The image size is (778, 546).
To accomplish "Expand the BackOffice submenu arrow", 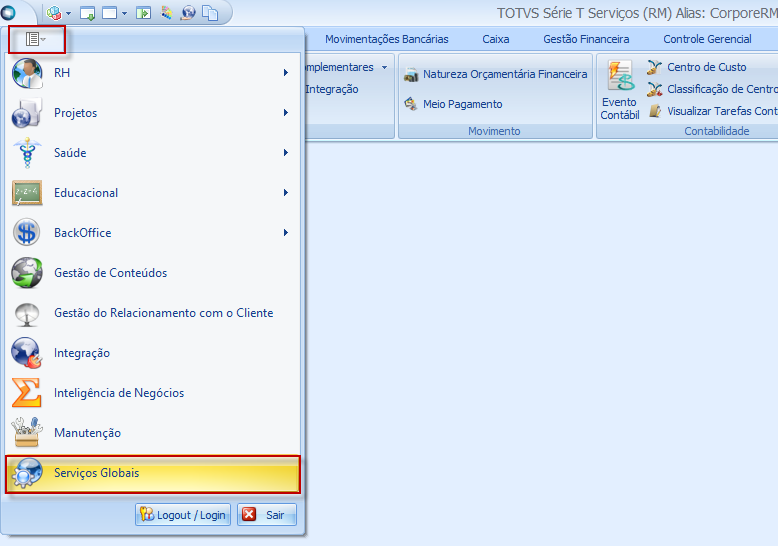I will pyautogui.click(x=286, y=233).
